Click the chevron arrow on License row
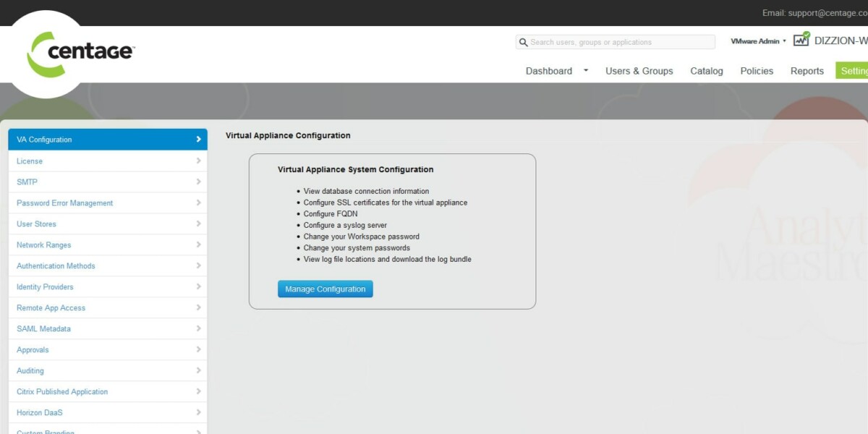This screenshot has width=868, height=434. [198, 161]
